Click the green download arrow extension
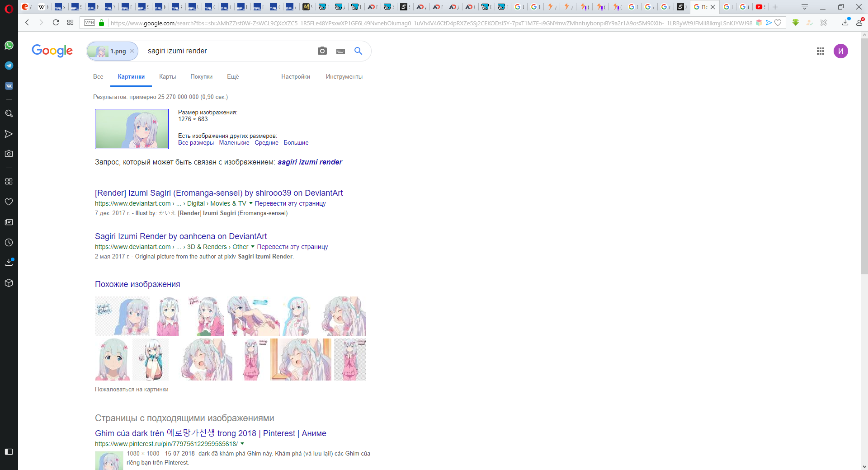 (x=796, y=23)
